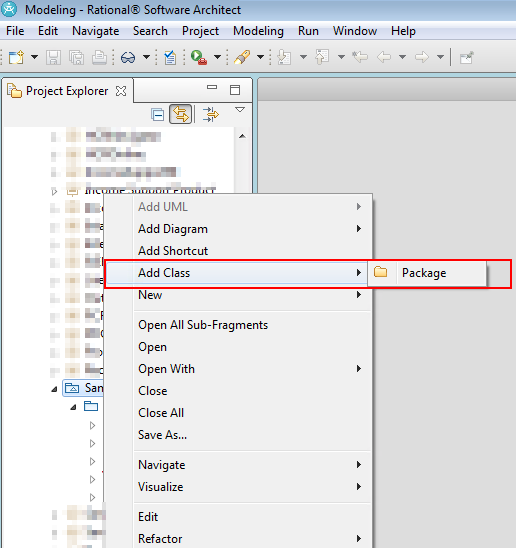
Task: Open the Search menu
Action: click(150, 31)
